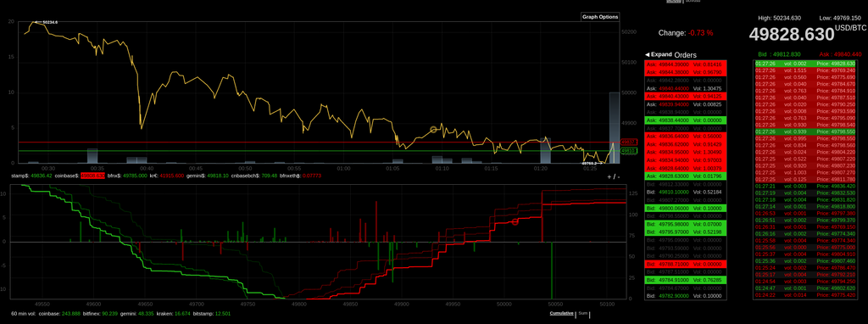Click the expand arrow beside Orders

pos(647,54)
